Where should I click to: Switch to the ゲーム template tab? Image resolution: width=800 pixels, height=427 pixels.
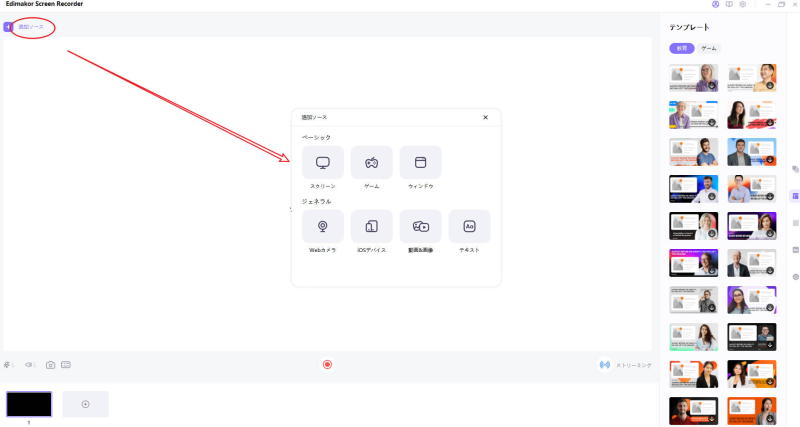point(708,48)
